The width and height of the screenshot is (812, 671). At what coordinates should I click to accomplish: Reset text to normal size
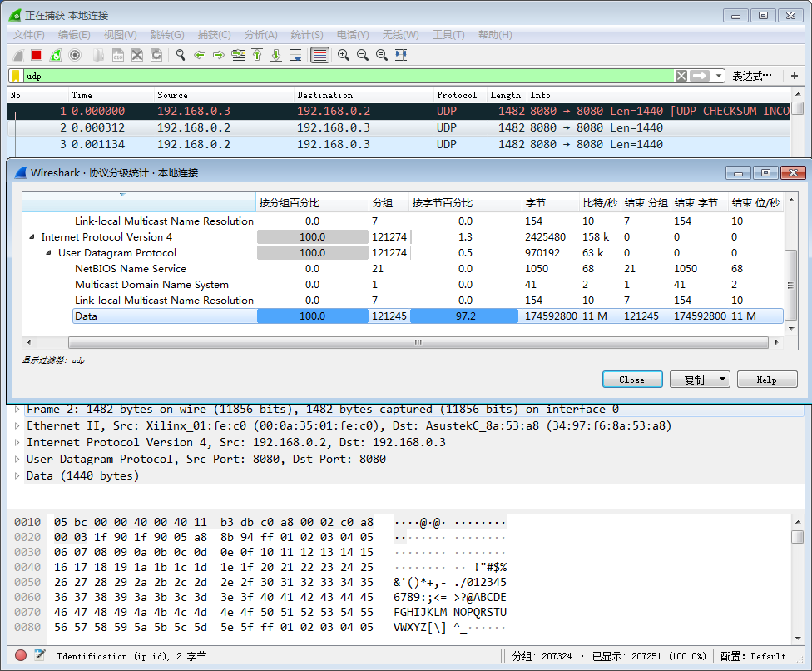pos(382,55)
